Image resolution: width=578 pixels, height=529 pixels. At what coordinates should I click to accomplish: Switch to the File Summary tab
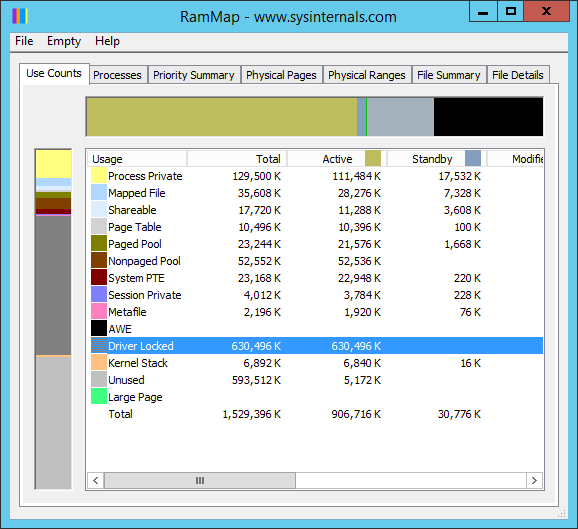point(449,75)
